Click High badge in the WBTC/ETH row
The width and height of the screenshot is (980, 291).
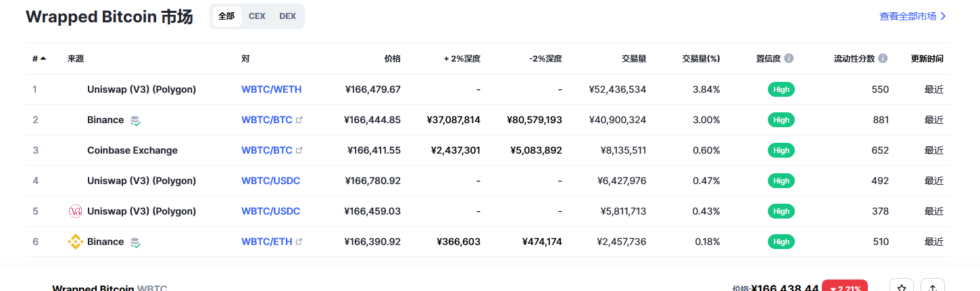[x=781, y=242]
